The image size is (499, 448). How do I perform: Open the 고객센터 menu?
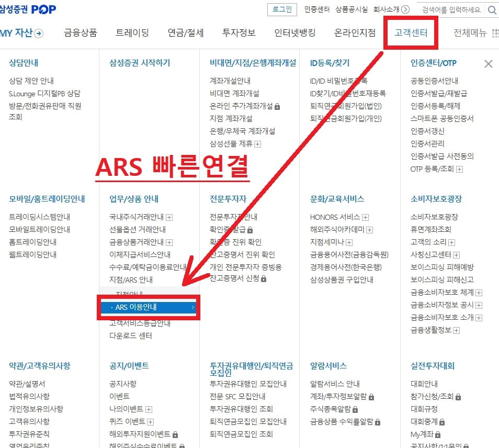[x=411, y=32]
